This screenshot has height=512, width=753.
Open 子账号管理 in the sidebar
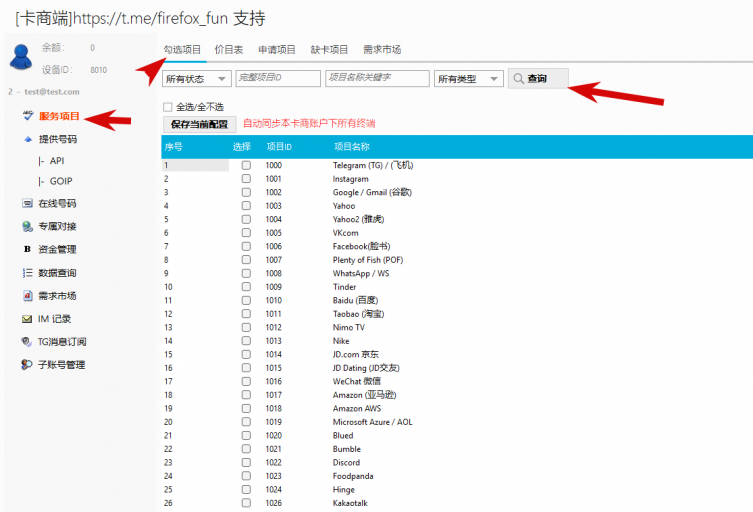(x=61, y=365)
